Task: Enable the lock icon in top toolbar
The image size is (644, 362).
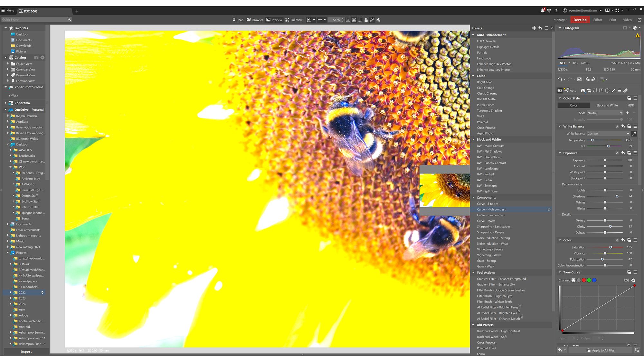Action: [x=366, y=20]
